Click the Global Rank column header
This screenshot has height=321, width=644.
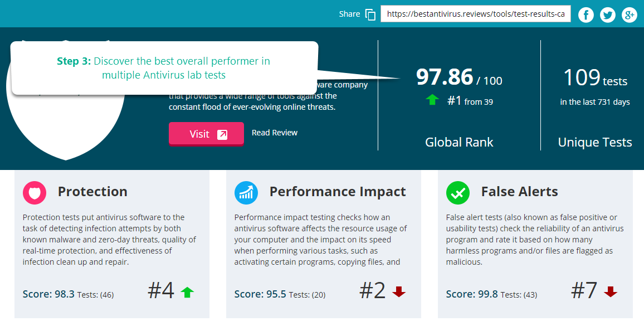click(x=459, y=142)
